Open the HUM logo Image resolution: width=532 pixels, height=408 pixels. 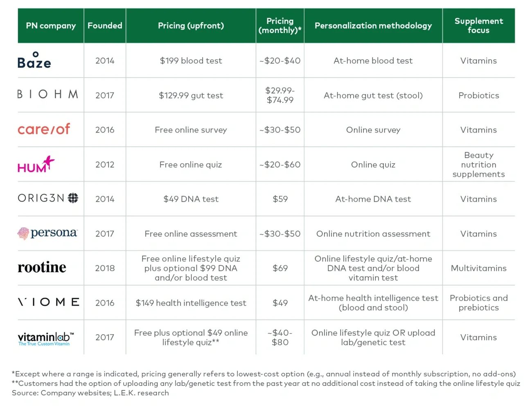coord(36,165)
